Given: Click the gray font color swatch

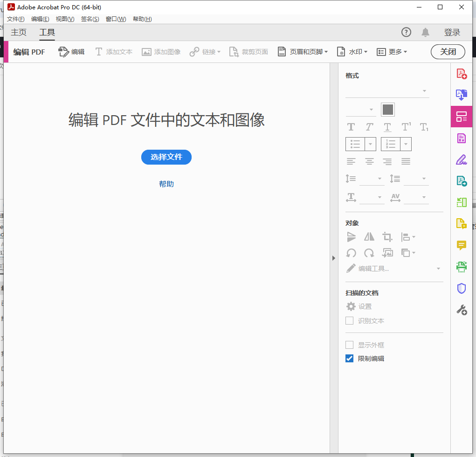Looking at the screenshot, I should click(x=388, y=110).
